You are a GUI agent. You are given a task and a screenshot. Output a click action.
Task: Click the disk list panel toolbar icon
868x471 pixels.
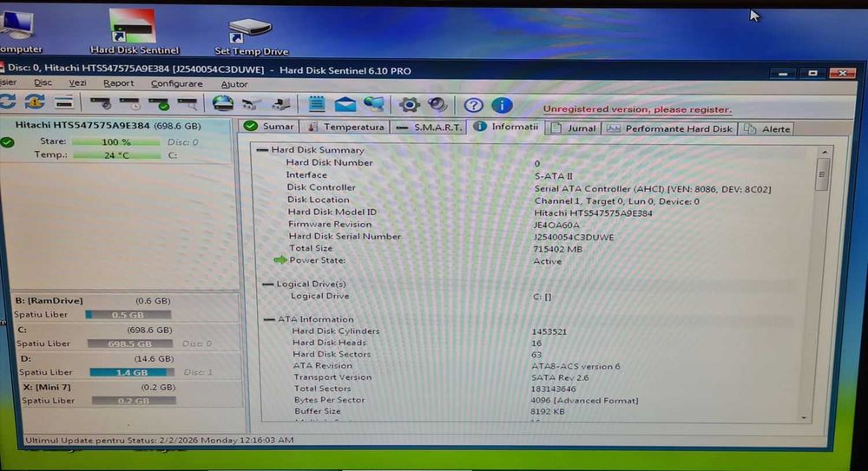(63, 102)
